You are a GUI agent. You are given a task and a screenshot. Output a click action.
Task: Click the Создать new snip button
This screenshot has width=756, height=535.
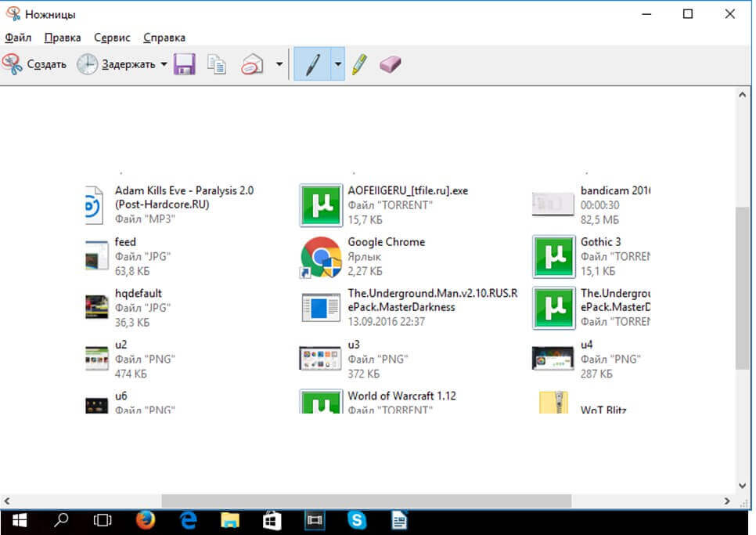pyautogui.click(x=35, y=64)
